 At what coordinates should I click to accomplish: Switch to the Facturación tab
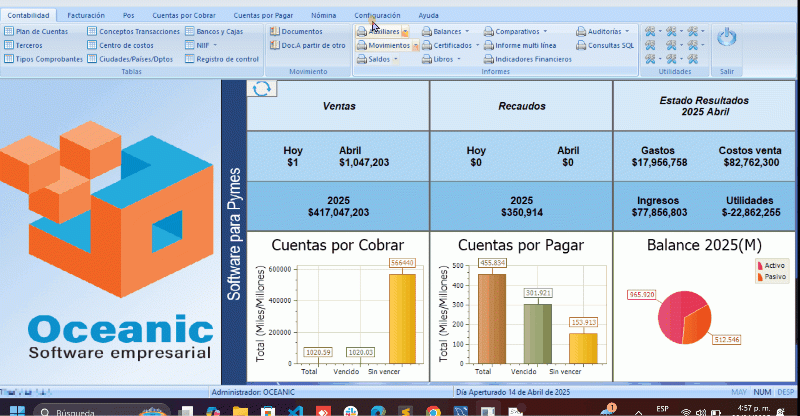(85, 16)
